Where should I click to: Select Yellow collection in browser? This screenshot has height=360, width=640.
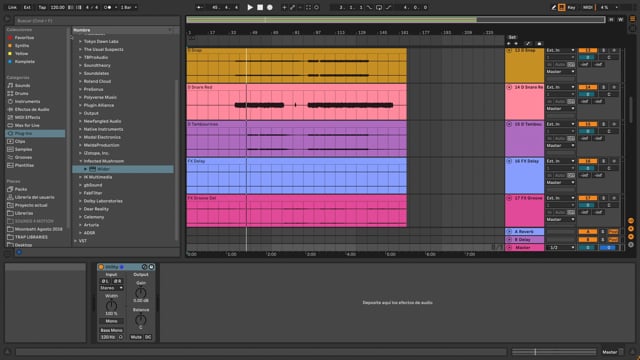[21, 53]
